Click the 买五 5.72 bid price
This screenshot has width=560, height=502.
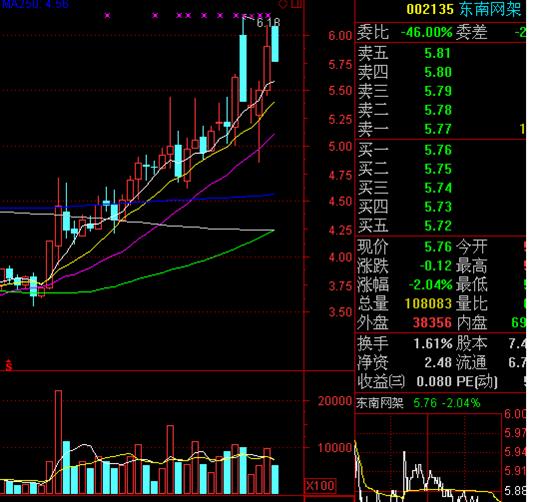click(438, 226)
